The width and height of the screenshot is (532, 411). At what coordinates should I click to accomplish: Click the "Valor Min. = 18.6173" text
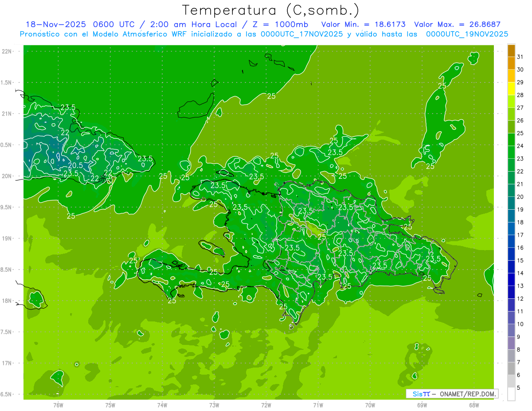[364, 24]
